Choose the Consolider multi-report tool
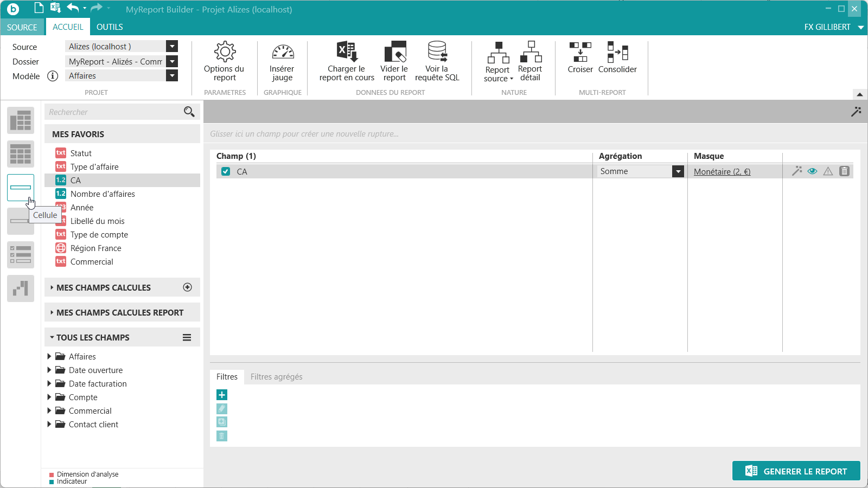The image size is (868, 488). (x=617, y=57)
